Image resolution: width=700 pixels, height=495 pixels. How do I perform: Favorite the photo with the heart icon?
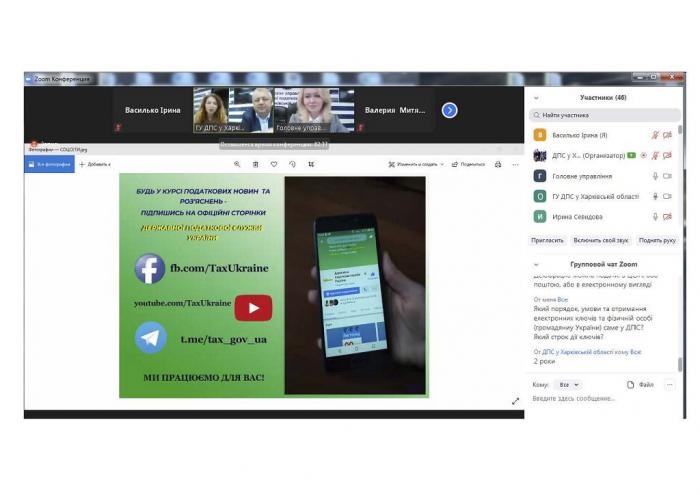(x=273, y=164)
